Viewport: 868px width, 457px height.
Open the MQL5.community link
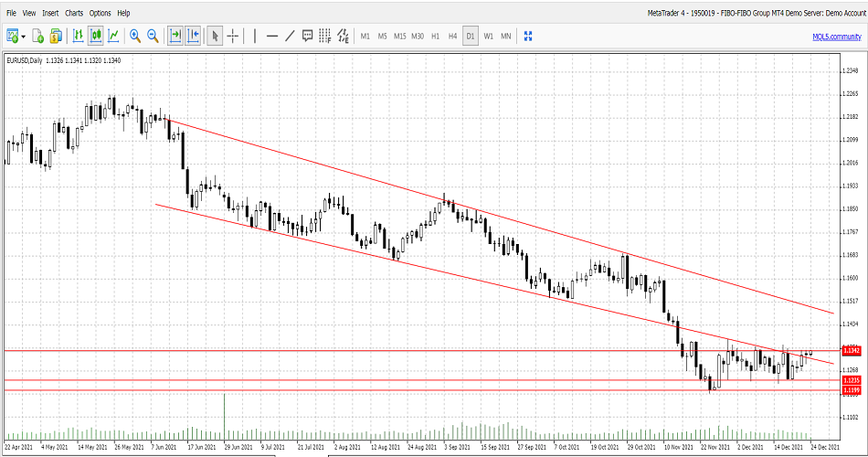coord(837,37)
